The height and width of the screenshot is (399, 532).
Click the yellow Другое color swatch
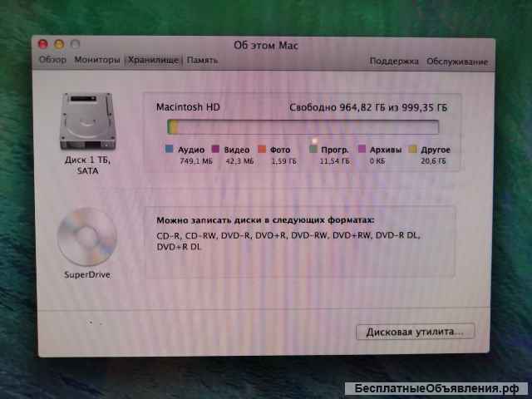tap(412, 149)
